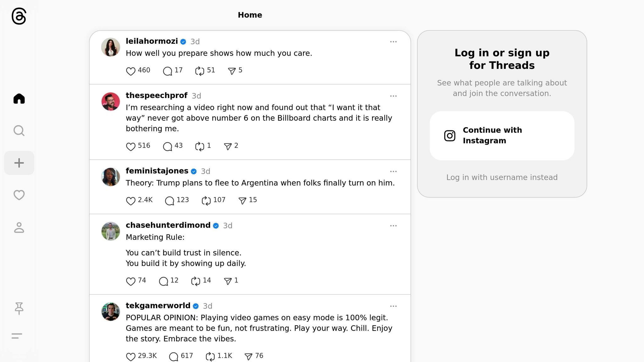This screenshot has height=362, width=644.
Task: Go to Profile from sidebar
Action: pyautogui.click(x=19, y=228)
